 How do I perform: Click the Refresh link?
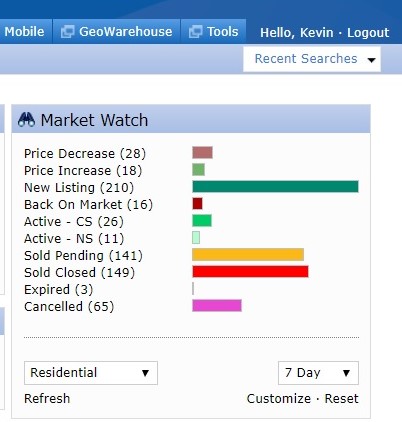[47, 398]
